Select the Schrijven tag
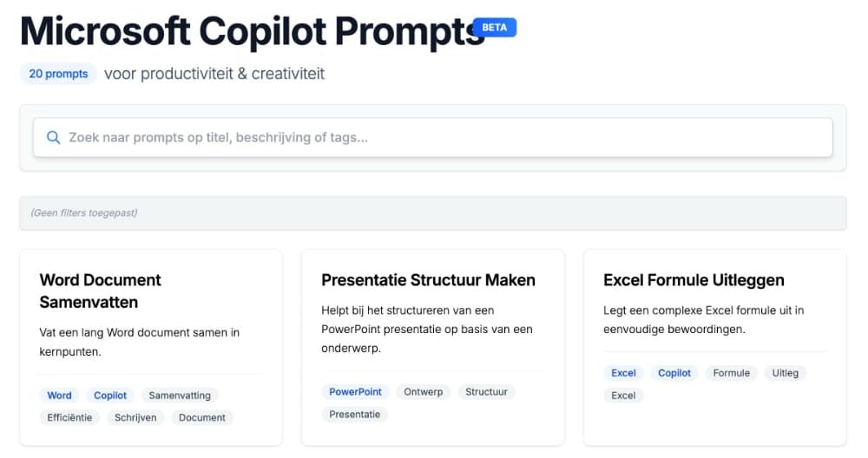868x458 pixels. (135, 417)
